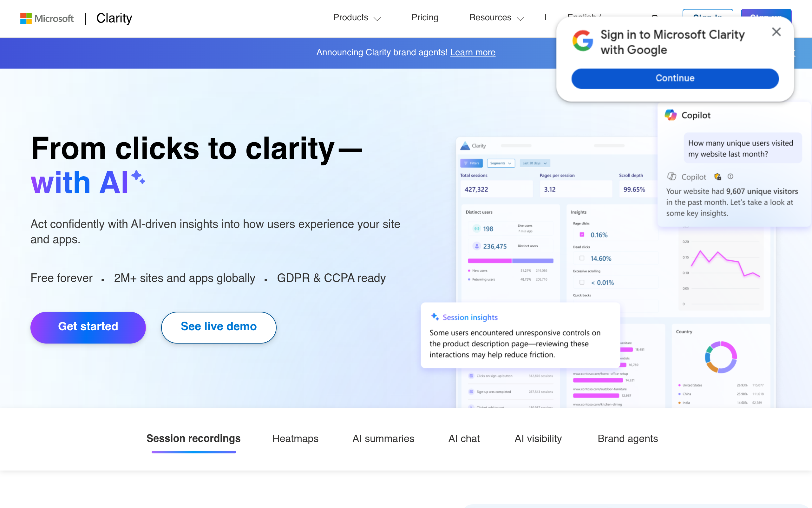Toggle the Dead clicks checkbox
This screenshot has width=812, height=508.
[x=582, y=258]
